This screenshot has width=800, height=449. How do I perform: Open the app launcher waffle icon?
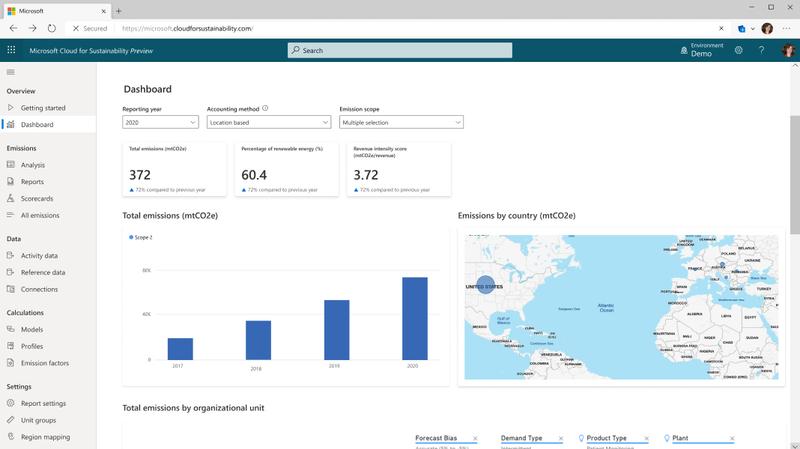tap(11, 50)
